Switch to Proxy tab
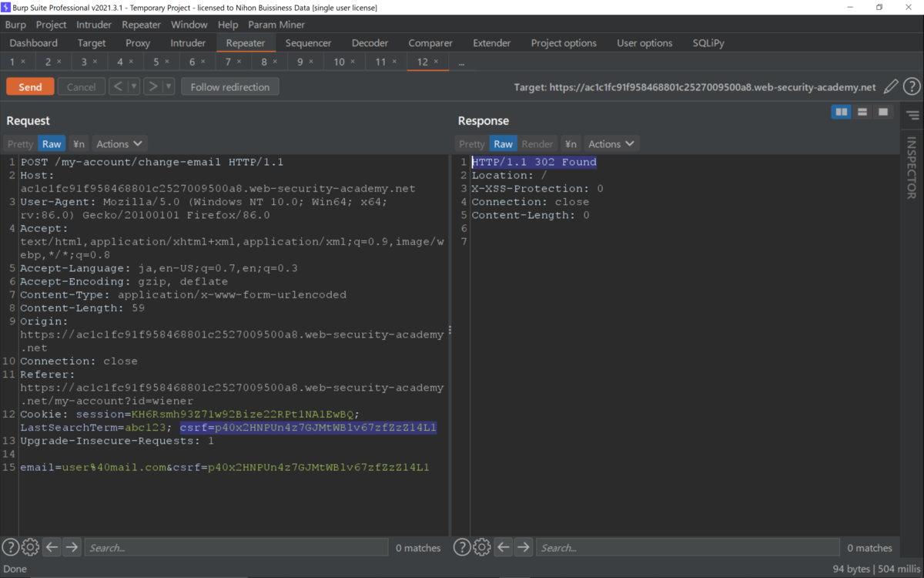924x578 pixels. (138, 43)
